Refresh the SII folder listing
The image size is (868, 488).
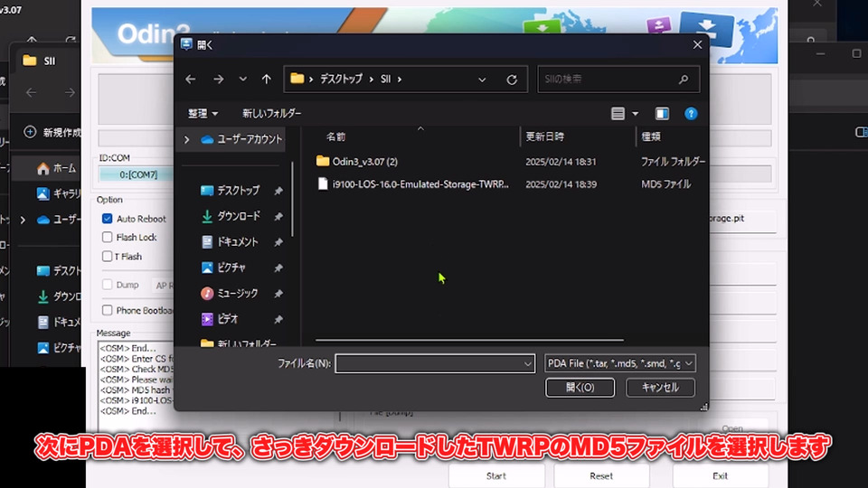pos(512,80)
